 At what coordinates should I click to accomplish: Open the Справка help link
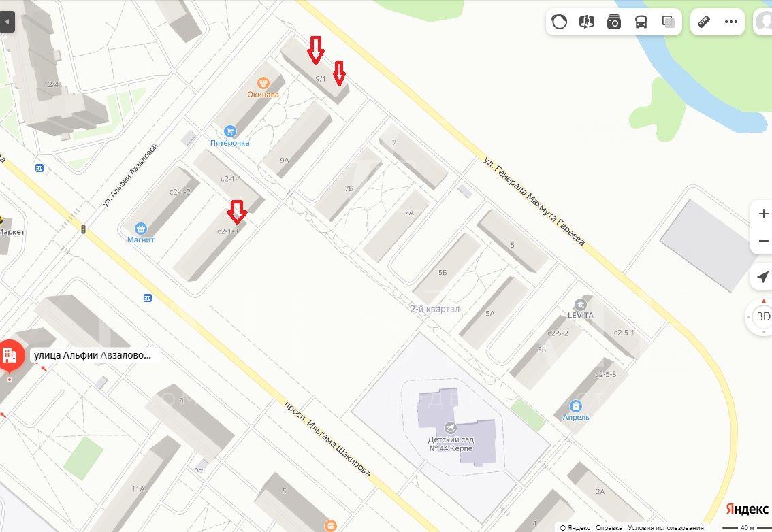click(609, 527)
